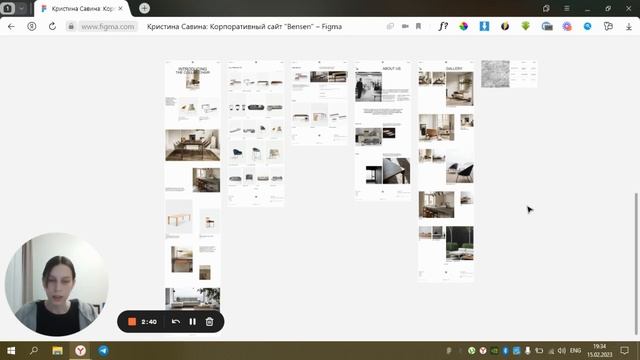
Task: Select the GALLERY page frame
Action: (446, 171)
